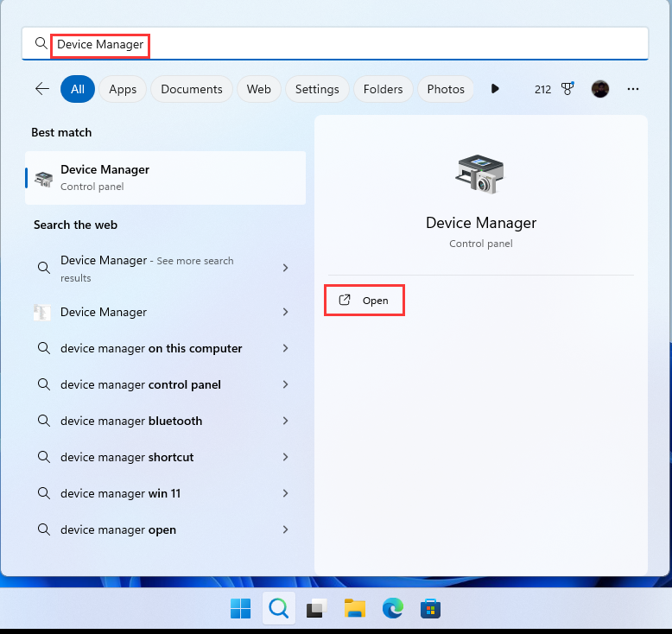This screenshot has width=672, height=634.
Task: Select Device Manager best match result
Action: [166, 178]
